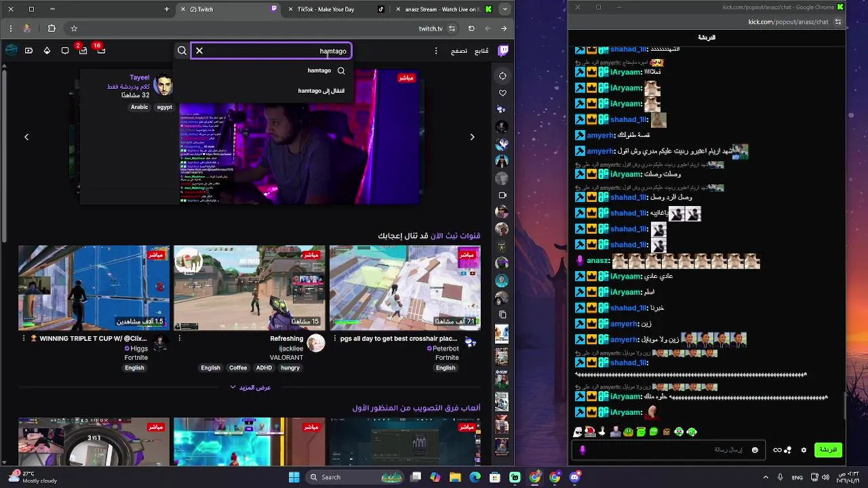The width and height of the screenshot is (868, 488).
Task: Reload the Twitch page
Action: [x=471, y=28]
